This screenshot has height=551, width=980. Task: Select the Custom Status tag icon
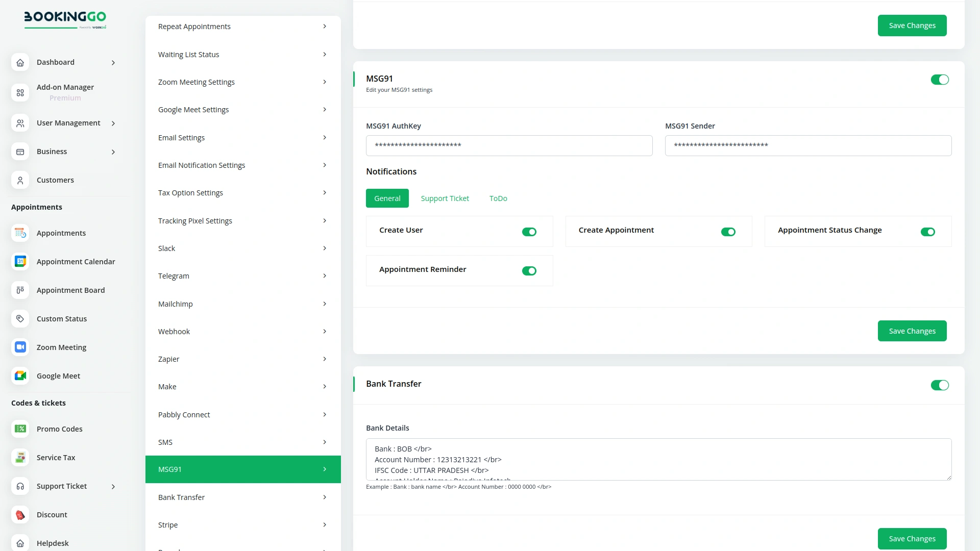(x=20, y=318)
